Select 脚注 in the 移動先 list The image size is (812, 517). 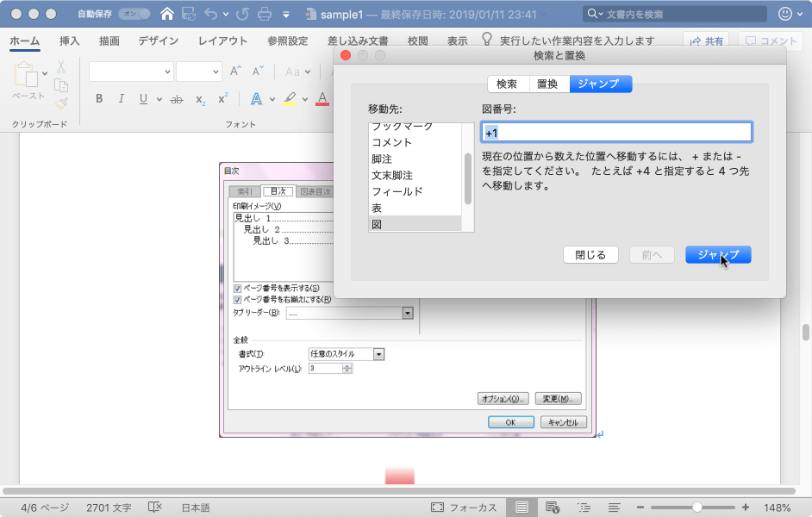click(415, 159)
